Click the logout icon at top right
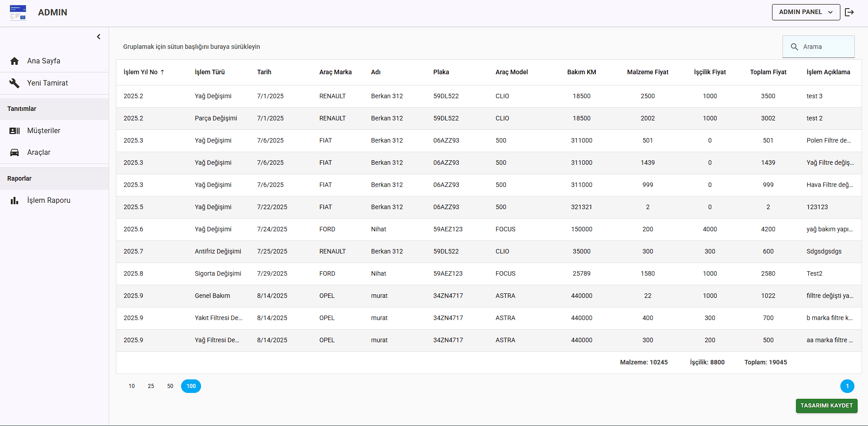This screenshot has height=426, width=868. (x=849, y=12)
